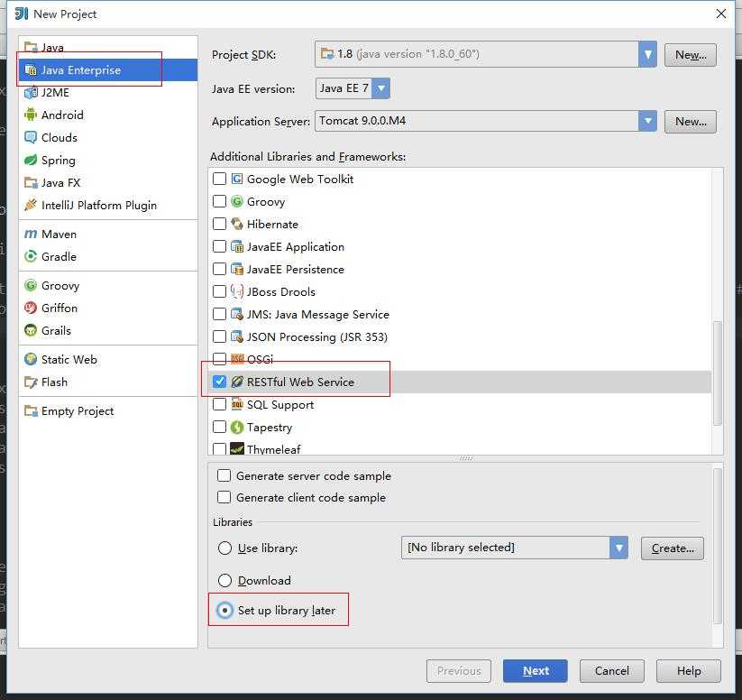Click the Maven m icon
The width and height of the screenshot is (742, 700).
tap(31, 234)
